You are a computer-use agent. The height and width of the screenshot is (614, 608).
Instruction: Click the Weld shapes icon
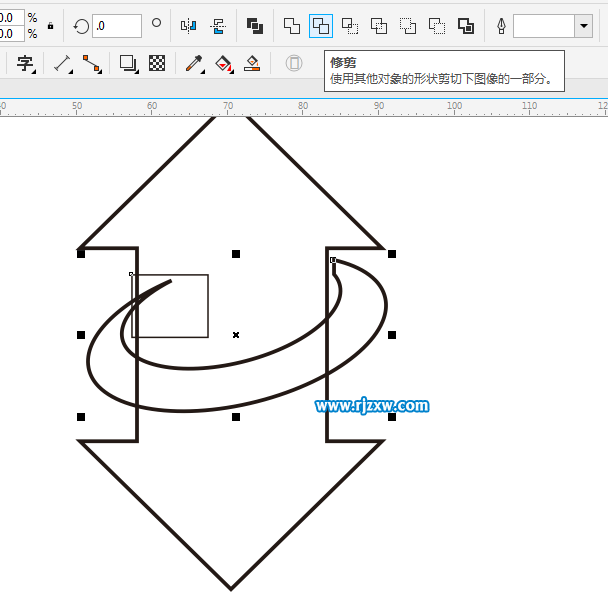pos(291,26)
